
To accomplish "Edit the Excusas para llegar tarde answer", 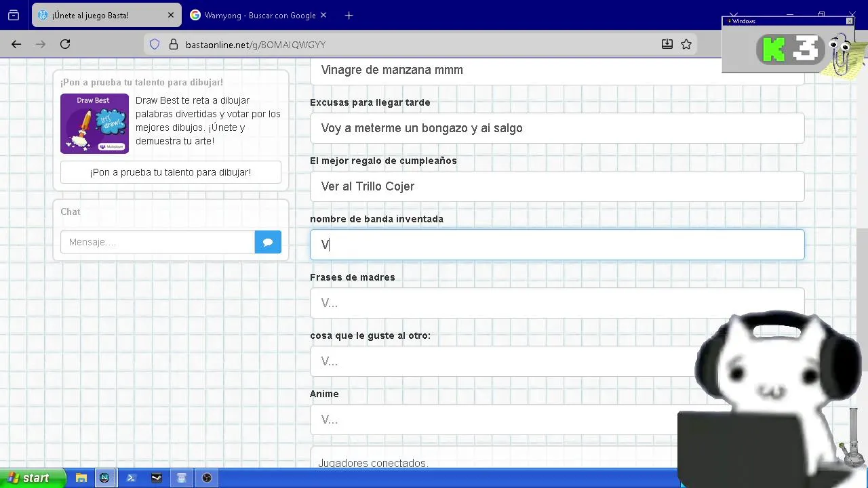I will coord(557,128).
